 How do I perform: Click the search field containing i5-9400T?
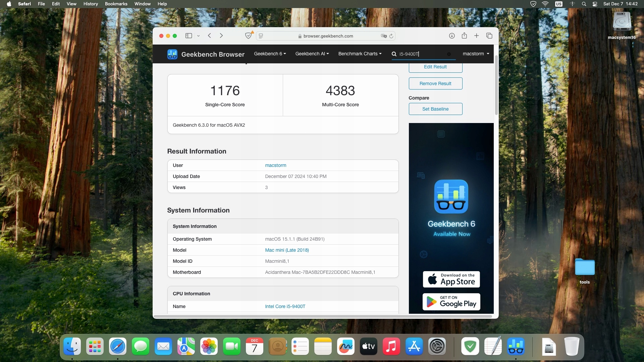[x=423, y=54]
